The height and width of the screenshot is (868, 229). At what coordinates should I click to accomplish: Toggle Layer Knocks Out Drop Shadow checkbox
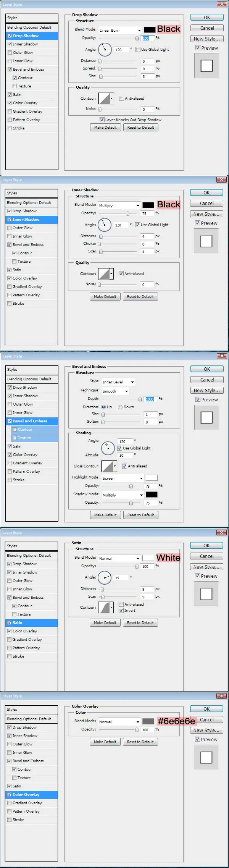pyautogui.click(x=102, y=120)
